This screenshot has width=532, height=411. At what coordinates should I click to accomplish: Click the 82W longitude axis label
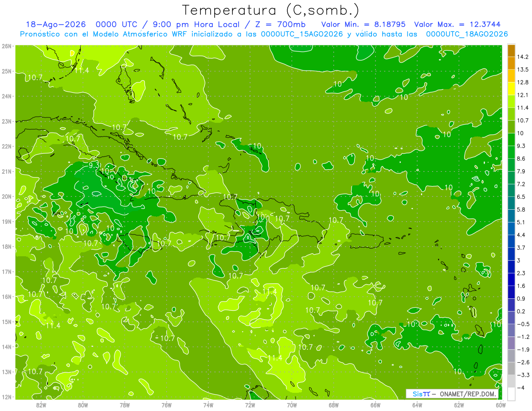coord(41,405)
